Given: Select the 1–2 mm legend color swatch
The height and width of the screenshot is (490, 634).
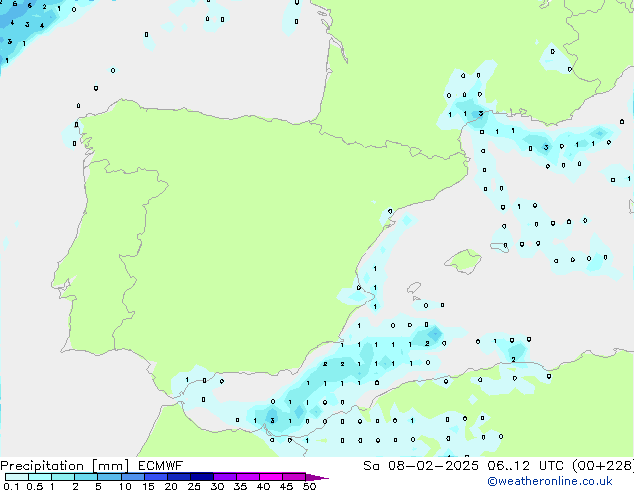Looking at the screenshot, I should (x=63, y=477).
